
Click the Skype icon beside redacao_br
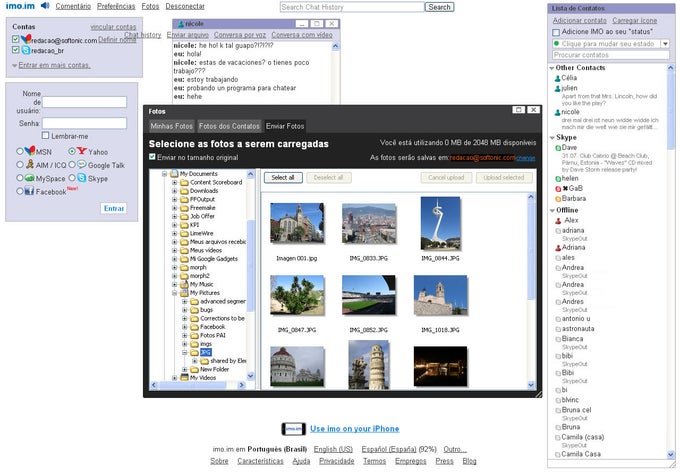click(x=26, y=50)
